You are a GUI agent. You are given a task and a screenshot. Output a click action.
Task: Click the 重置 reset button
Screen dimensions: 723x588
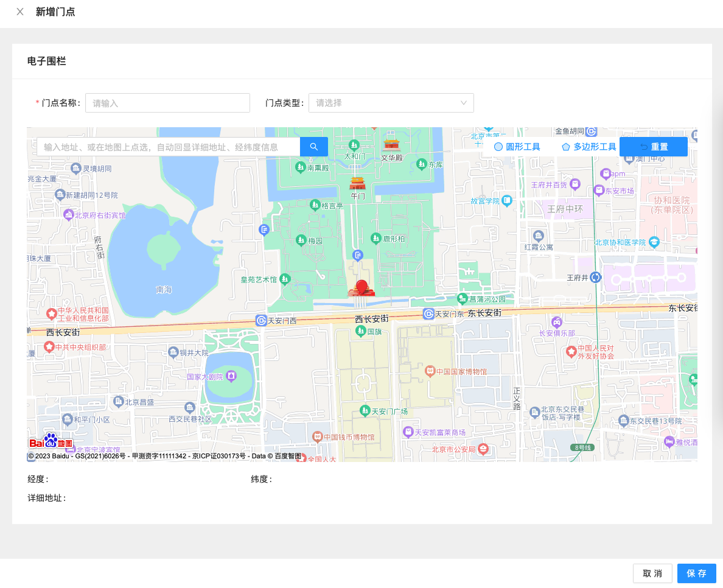654,147
